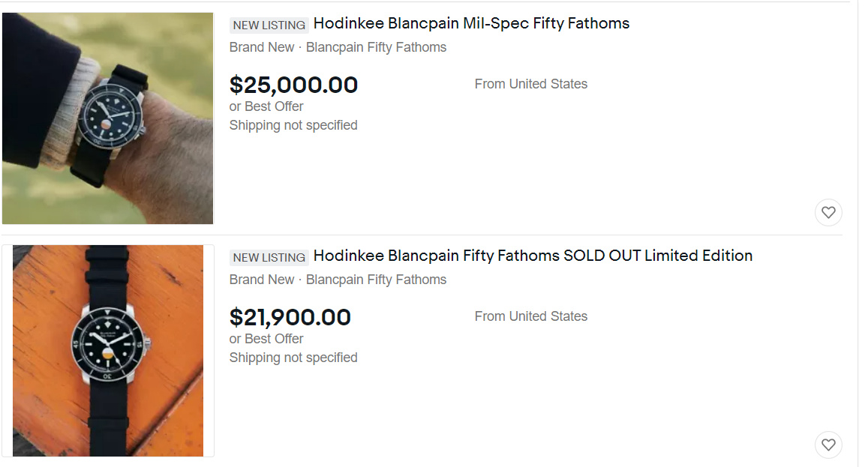The width and height of the screenshot is (868, 467).
Task: Click 'Brand New · Blancpain Fifty Fathoms' on second listing
Action: 338,280
